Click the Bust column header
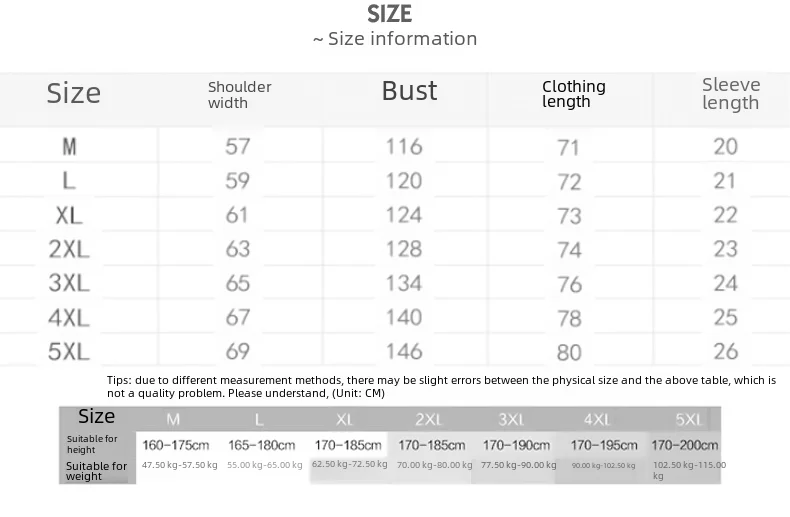 (x=409, y=91)
